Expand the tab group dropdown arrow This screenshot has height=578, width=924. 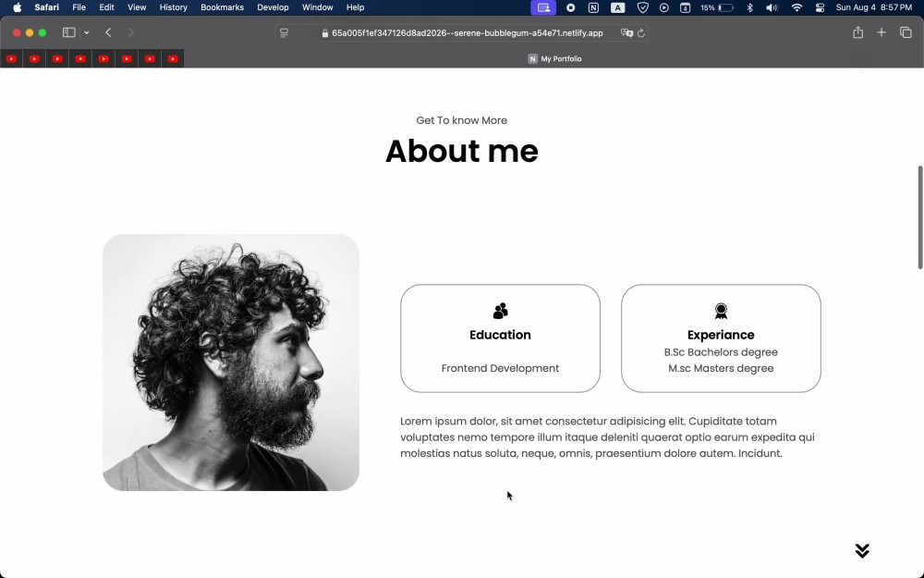point(87,32)
